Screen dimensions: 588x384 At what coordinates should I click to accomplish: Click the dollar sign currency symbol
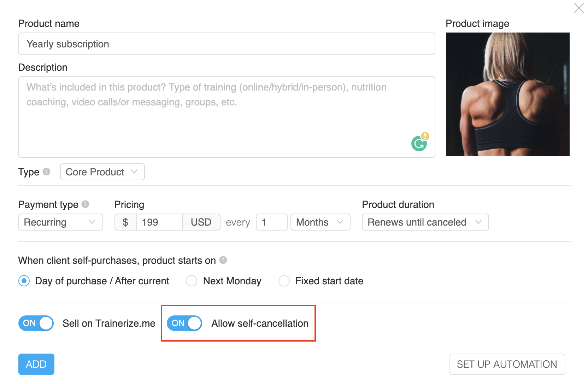[x=125, y=222]
